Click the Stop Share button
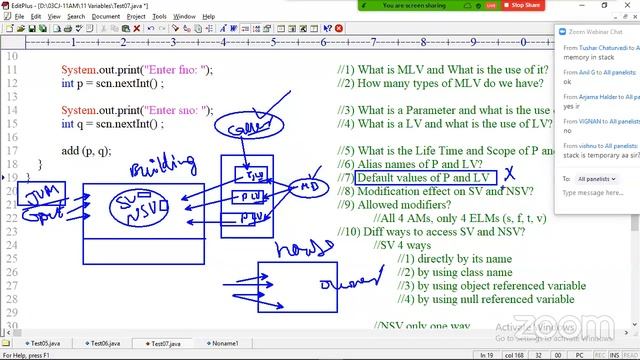 point(523,5)
